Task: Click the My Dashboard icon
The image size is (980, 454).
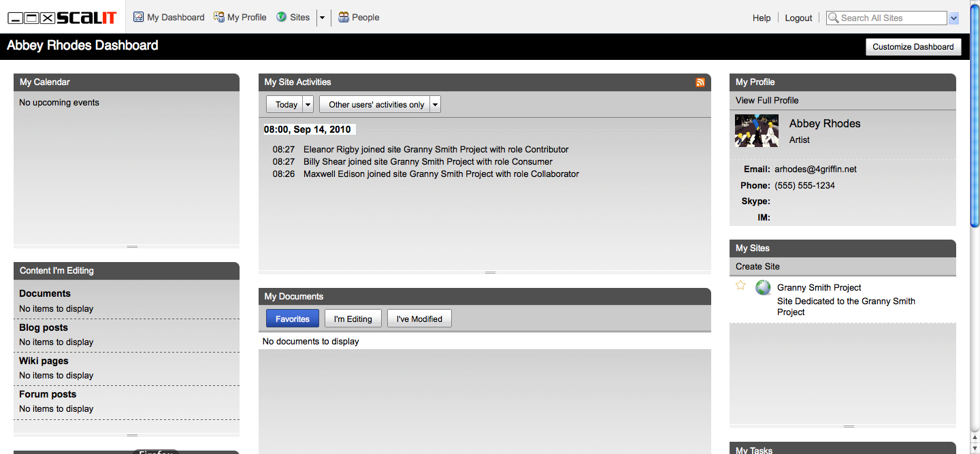Action: point(138,17)
